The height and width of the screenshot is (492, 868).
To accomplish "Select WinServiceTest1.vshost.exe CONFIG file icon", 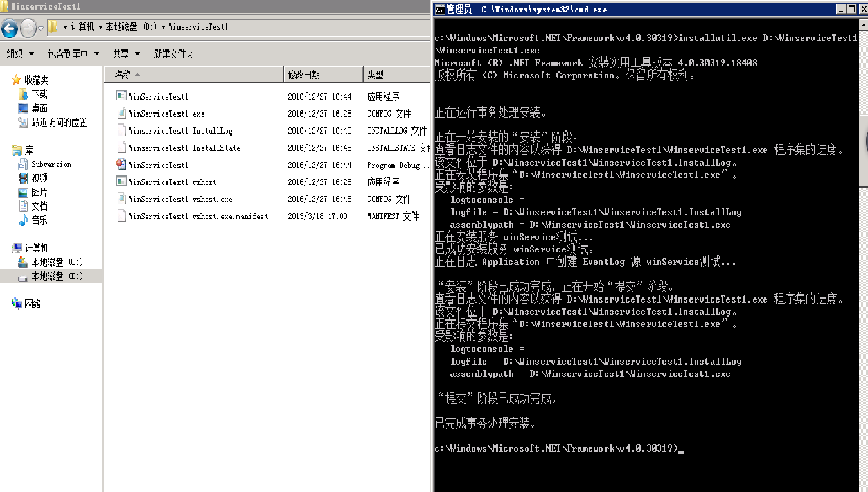I will pos(121,199).
